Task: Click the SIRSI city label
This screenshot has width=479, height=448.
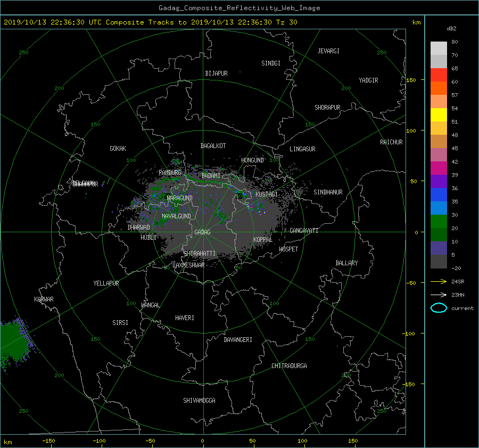Action: coord(120,323)
